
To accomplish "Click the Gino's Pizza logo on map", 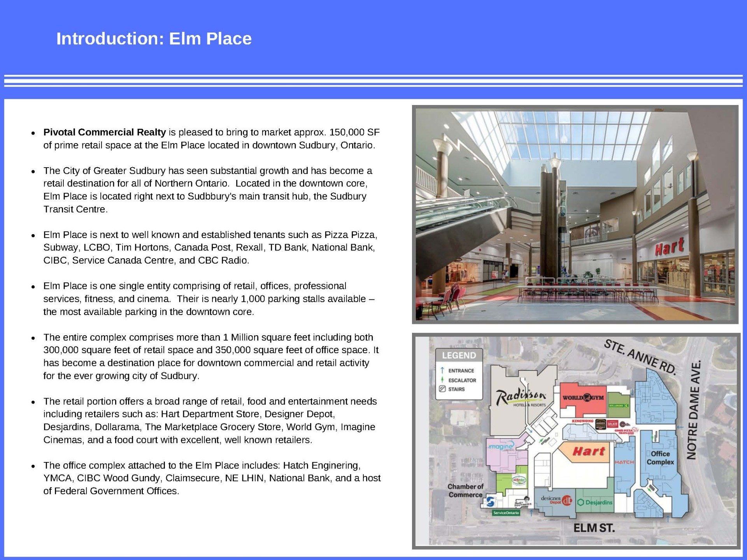I will point(626,431).
